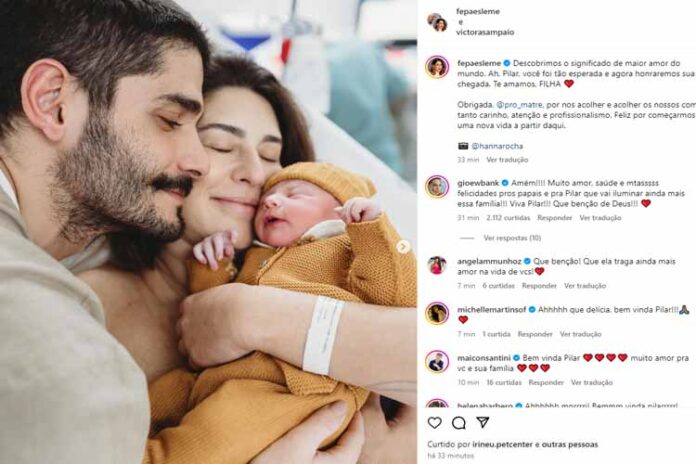Reply to gloewbank's comment

click(x=554, y=218)
